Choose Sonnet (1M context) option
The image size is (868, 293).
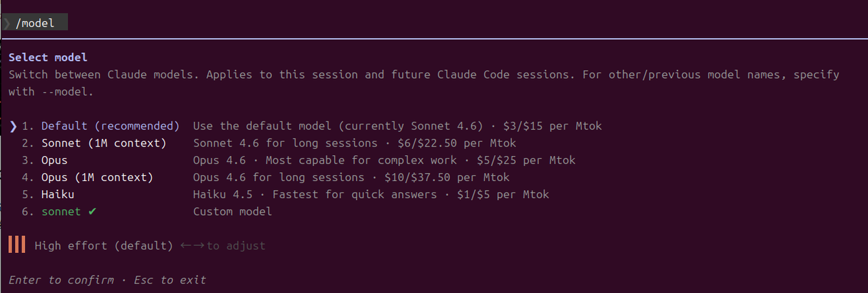click(103, 143)
